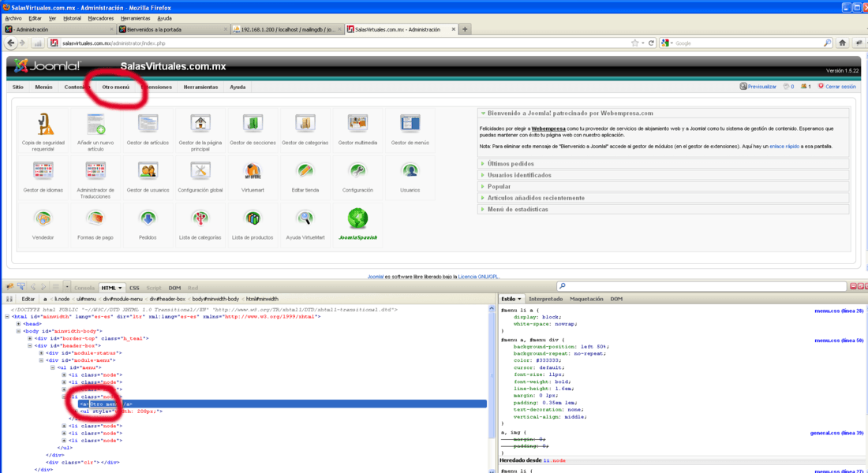868x473 pixels.
Task: Open the Copia de seguridad requerida icon
Action: (x=43, y=123)
